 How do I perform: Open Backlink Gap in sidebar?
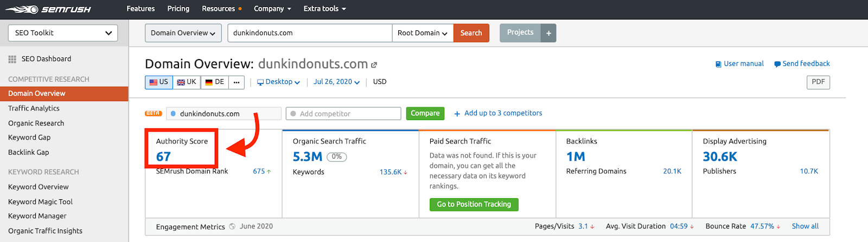coord(28,153)
